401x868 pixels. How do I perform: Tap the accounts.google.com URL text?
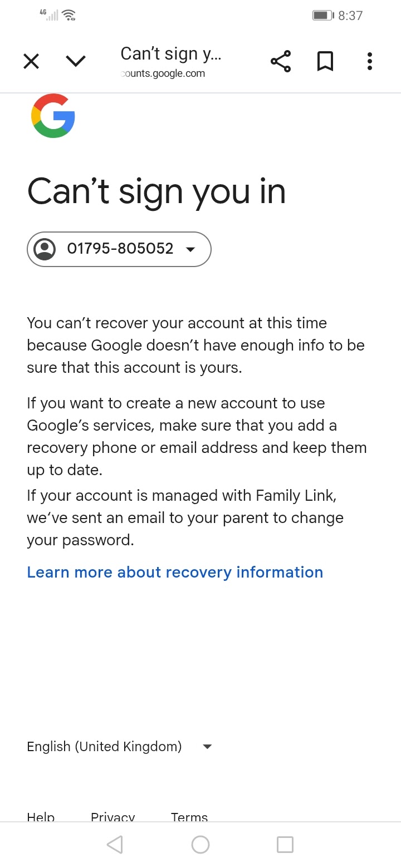pyautogui.click(x=163, y=73)
